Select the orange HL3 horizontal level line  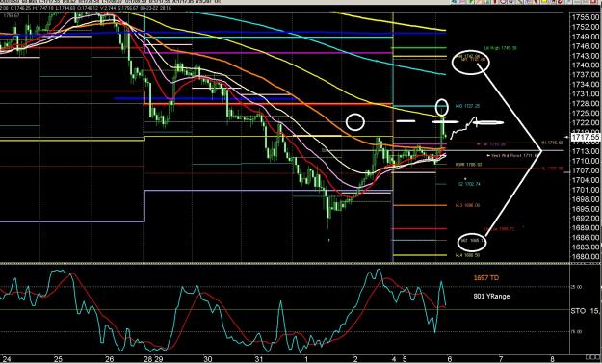[420, 205]
